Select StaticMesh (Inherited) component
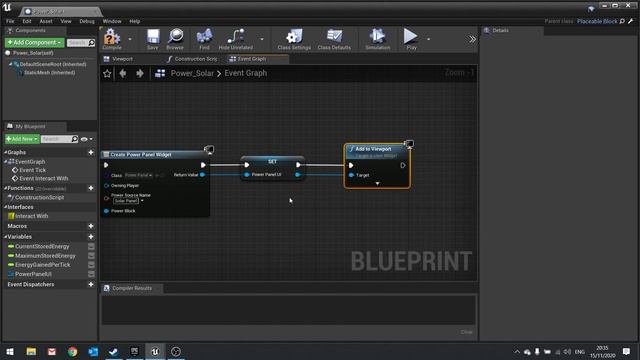This screenshot has height=360, width=640. click(49, 73)
